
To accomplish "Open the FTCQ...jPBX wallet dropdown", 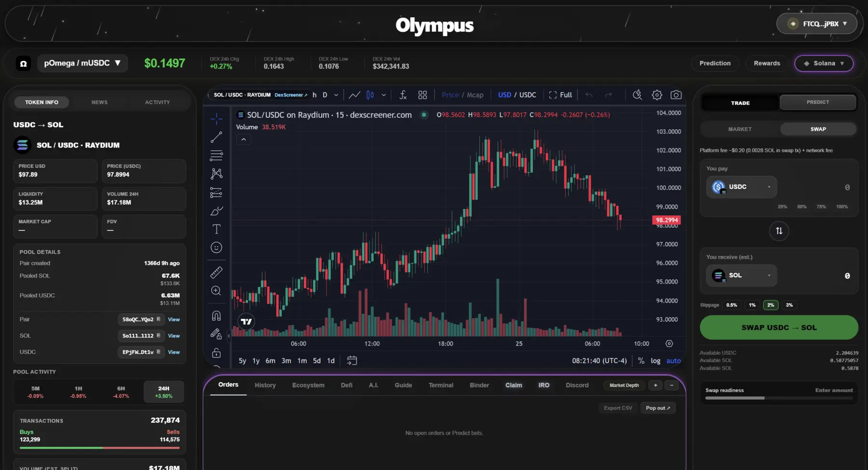I will tap(817, 24).
